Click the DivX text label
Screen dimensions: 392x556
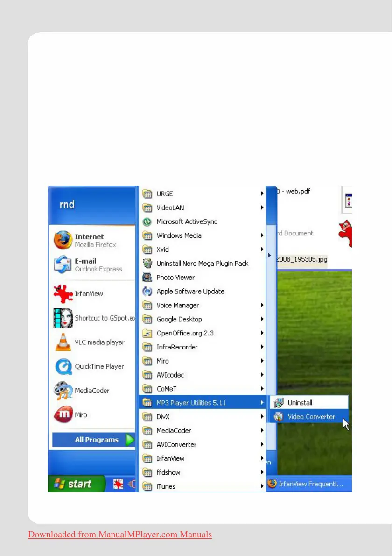163,417
